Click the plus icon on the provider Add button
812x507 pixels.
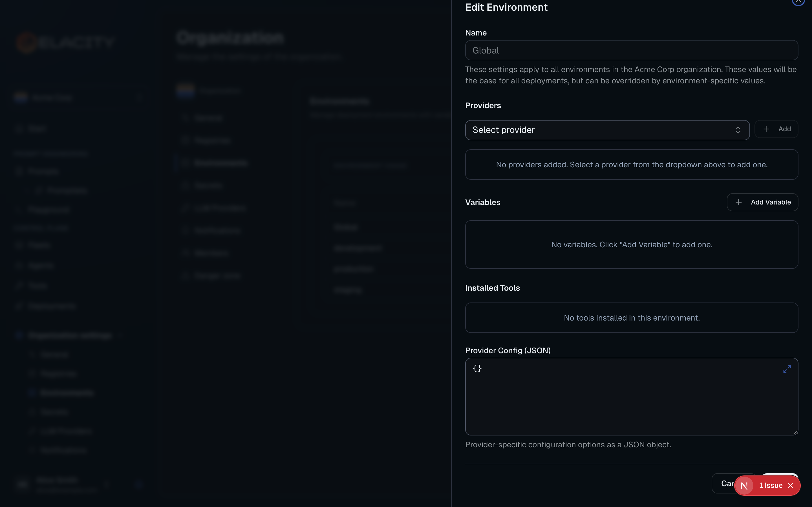click(766, 129)
